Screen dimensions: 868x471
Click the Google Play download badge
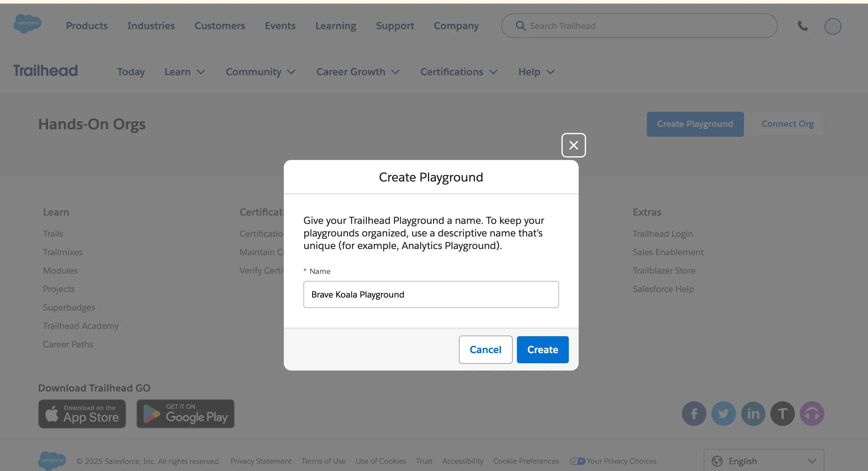click(185, 414)
